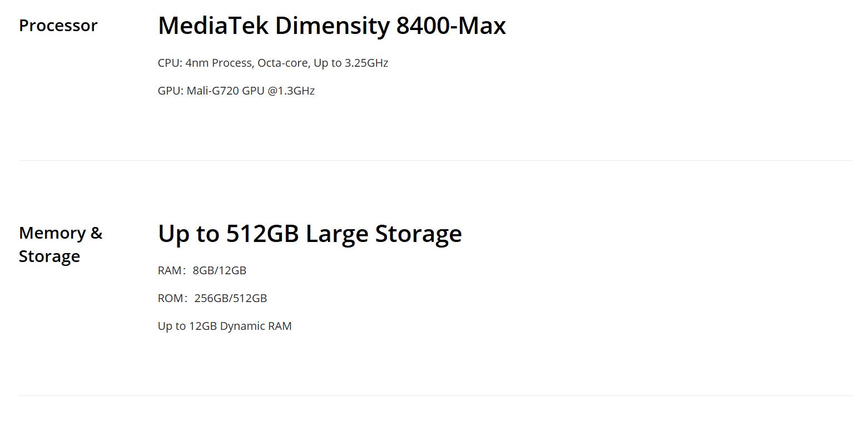Image resolution: width=868 pixels, height=425 pixels.
Task: Click the Memory & Storage section label
Action: pyautogui.click(x=61, y=245)
